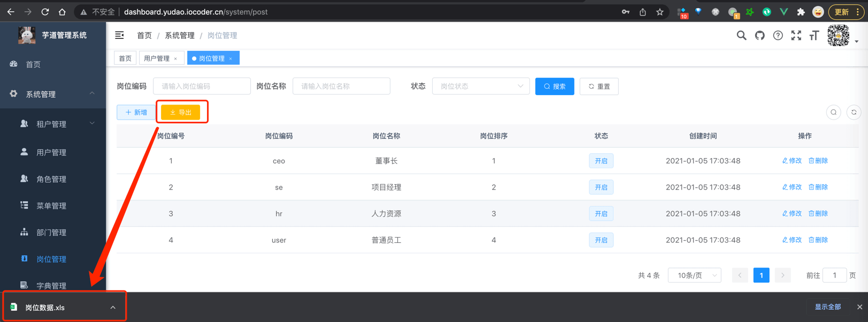Click 修改 for the hr row

point(792,214)
